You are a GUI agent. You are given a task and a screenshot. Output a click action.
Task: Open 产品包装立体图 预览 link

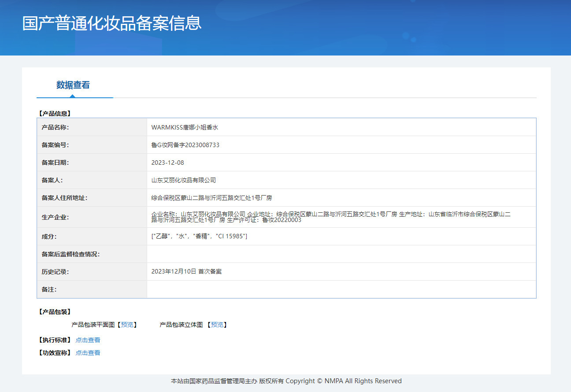tap(217, 325)
